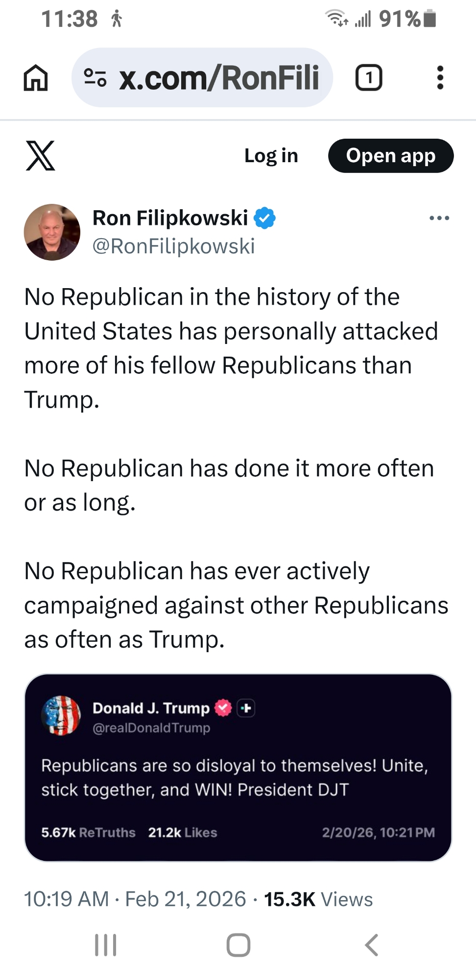Open site settings icon in address bar
The width and height of the screenshot is (476, 980).
pos(95,78)
